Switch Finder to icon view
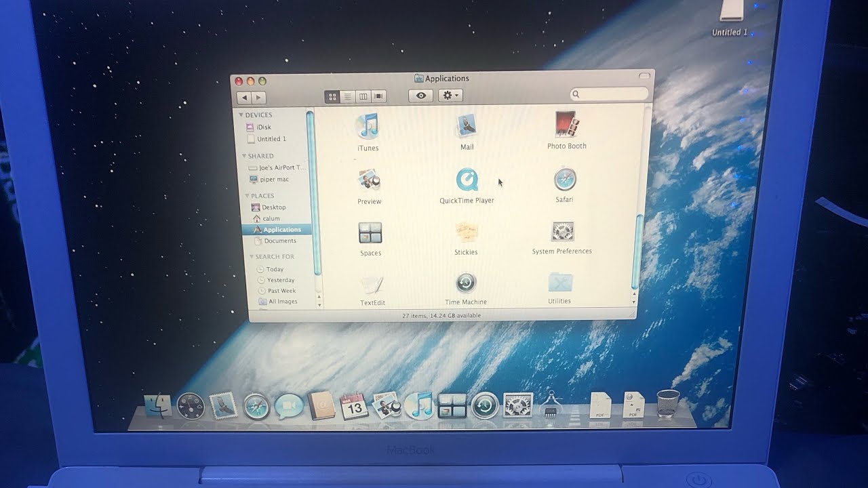The width and height of the screenshot is (868, 488). (332, 96)
